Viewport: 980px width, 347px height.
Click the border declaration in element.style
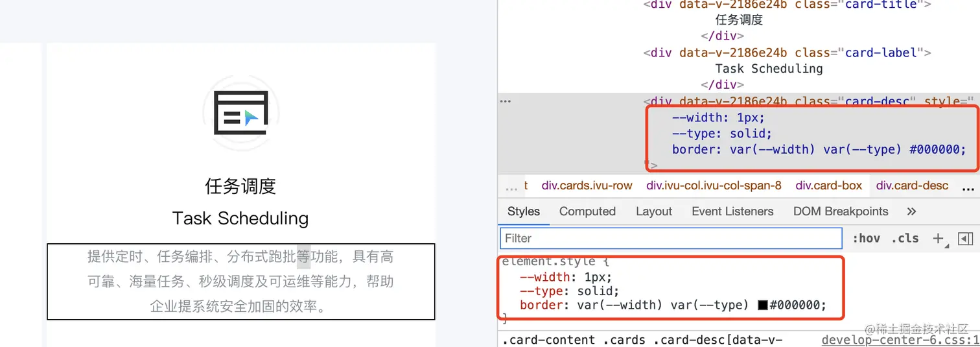[673, 305]
